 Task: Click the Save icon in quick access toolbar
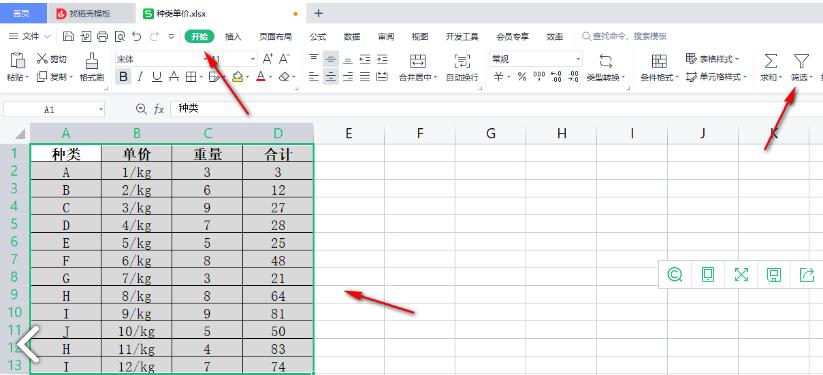[x=68, y=36]
